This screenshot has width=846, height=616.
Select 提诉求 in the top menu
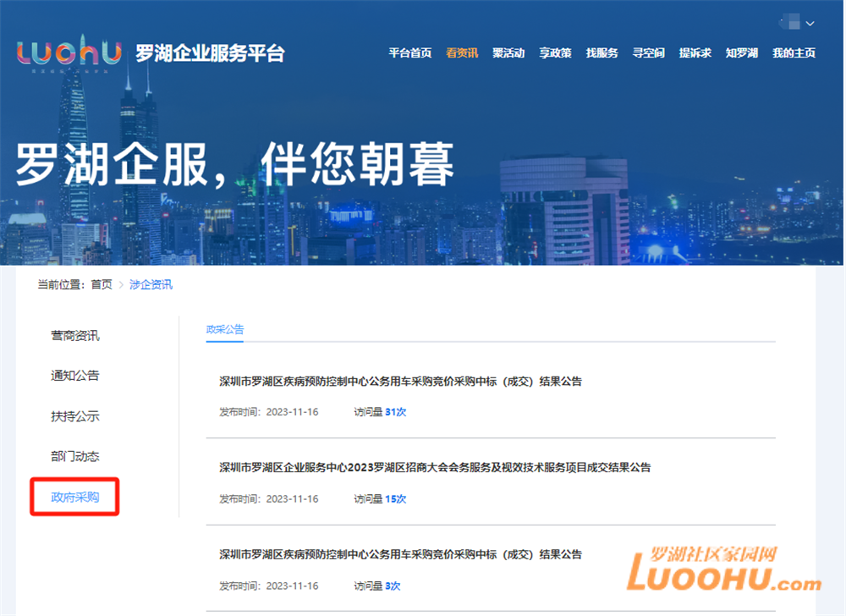coord(695,52)
